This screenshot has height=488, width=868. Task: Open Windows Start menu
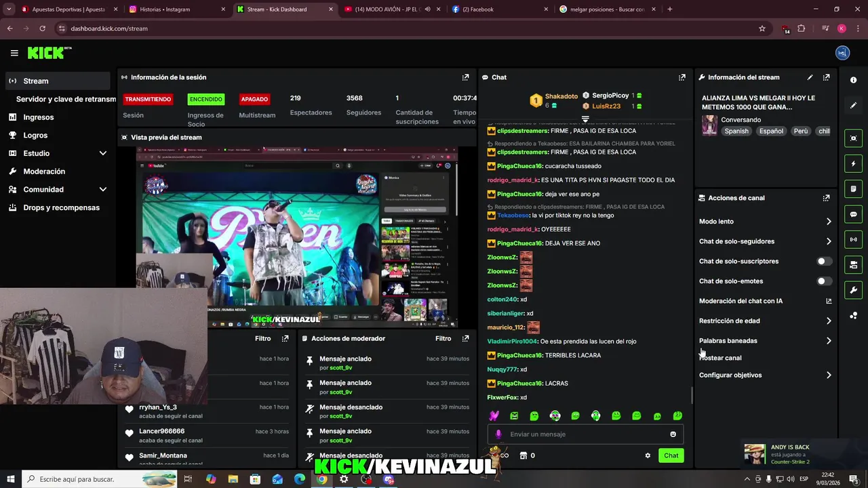(10, 479)
